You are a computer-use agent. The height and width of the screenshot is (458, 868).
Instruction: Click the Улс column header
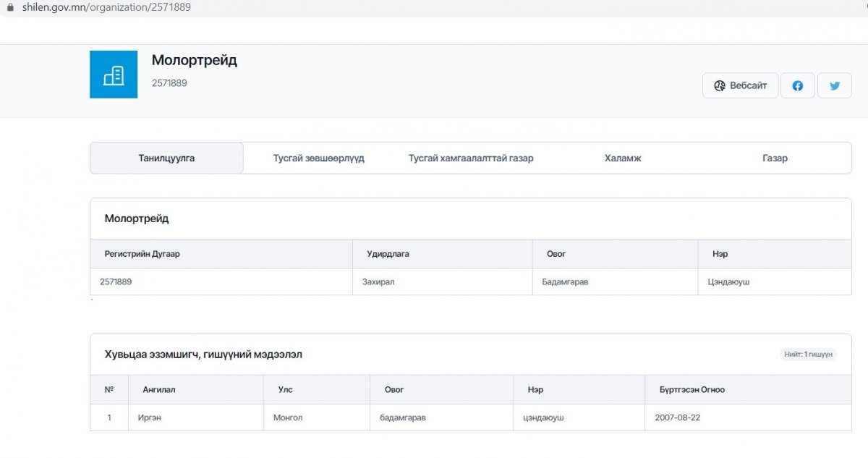pos(285,389)
